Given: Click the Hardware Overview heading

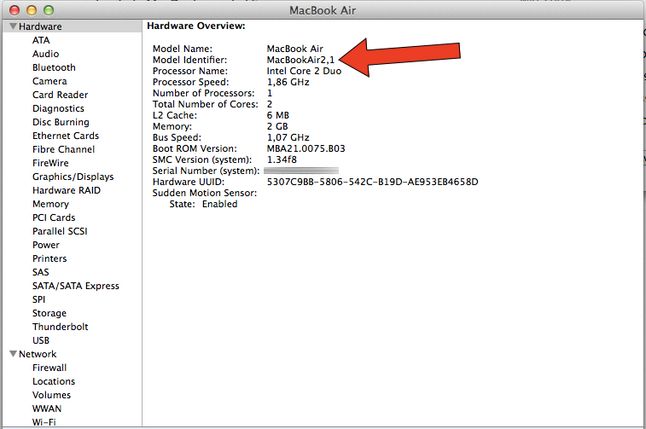Looking at the screenshot, I should coord(196,26).
